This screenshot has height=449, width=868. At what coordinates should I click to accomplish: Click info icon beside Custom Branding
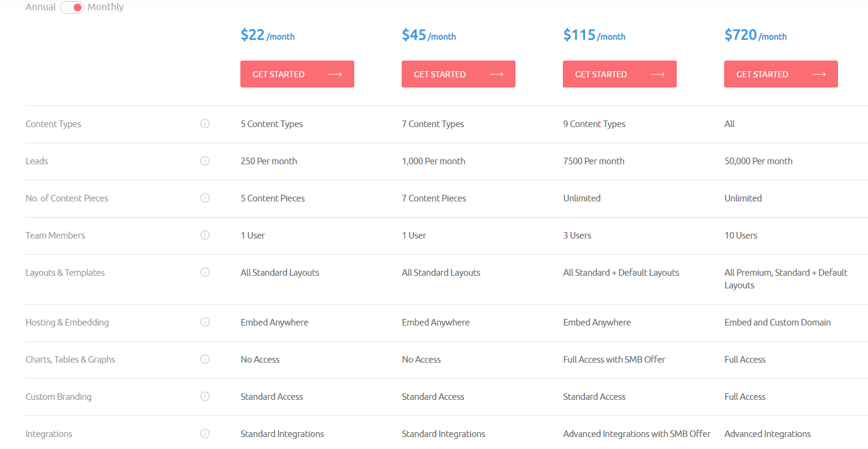point(205,396)
